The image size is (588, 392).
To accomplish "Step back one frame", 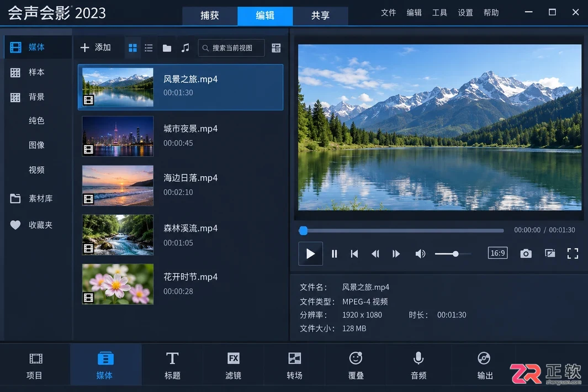I will [375, 254].
